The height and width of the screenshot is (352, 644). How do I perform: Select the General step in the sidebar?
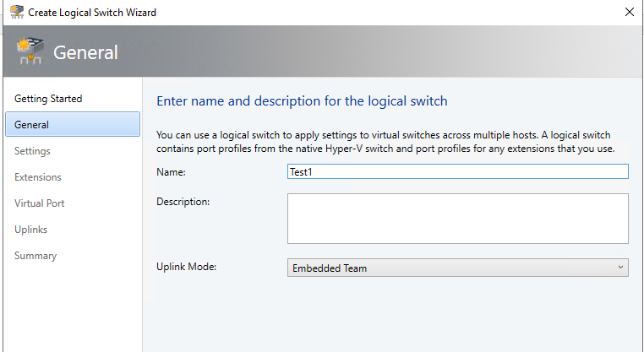[x=73, y=124]
